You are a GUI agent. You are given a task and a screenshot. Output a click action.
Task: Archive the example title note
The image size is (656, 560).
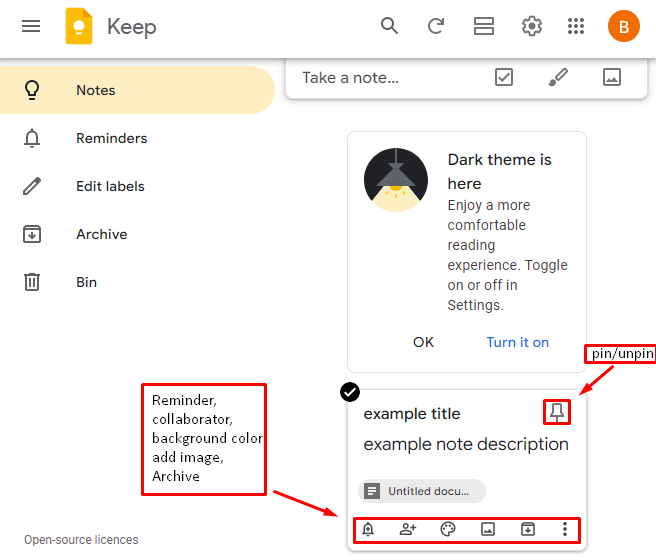click(x=528, y=529)
